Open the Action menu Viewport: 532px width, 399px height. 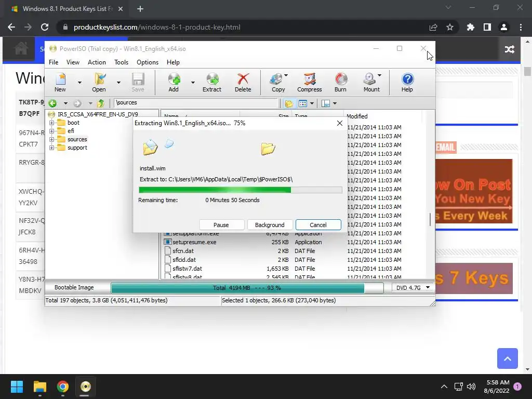97,62
